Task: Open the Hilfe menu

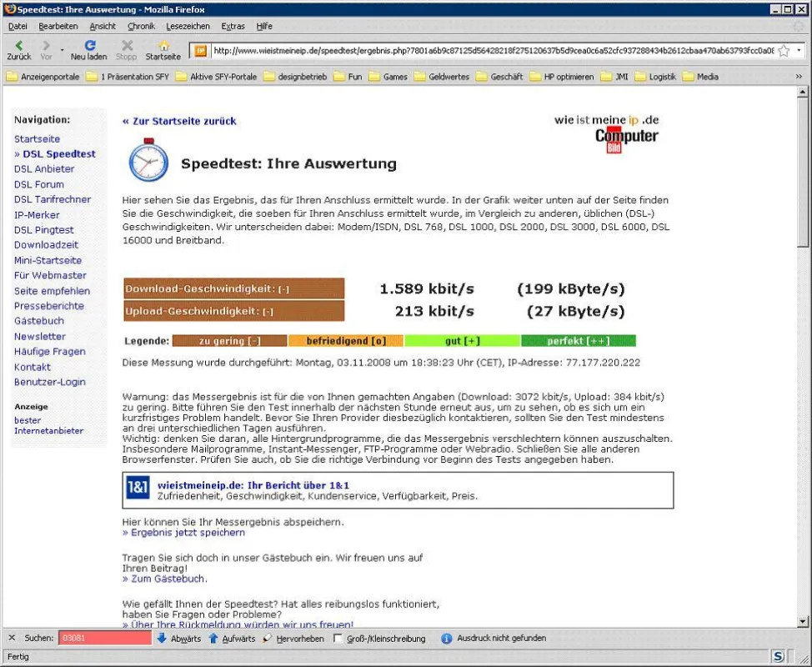Action: click(264, 26)
